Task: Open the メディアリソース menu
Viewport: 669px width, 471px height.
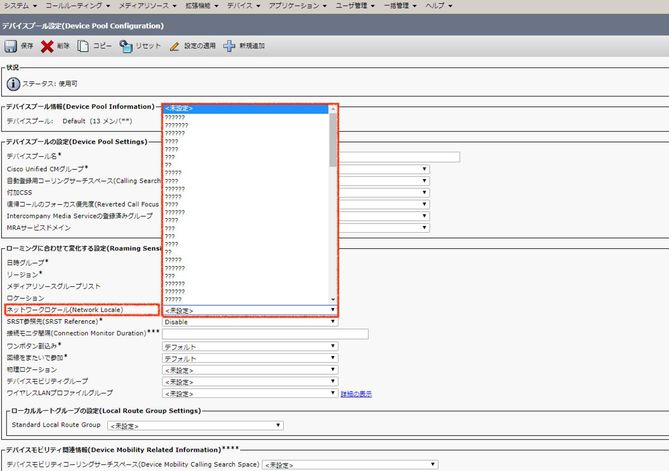Action: point(147,6)
